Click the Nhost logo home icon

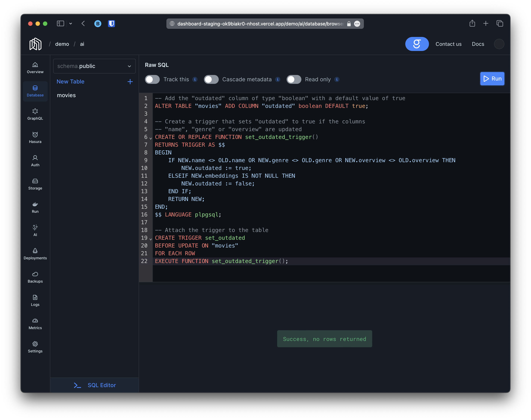pos(35,44)
